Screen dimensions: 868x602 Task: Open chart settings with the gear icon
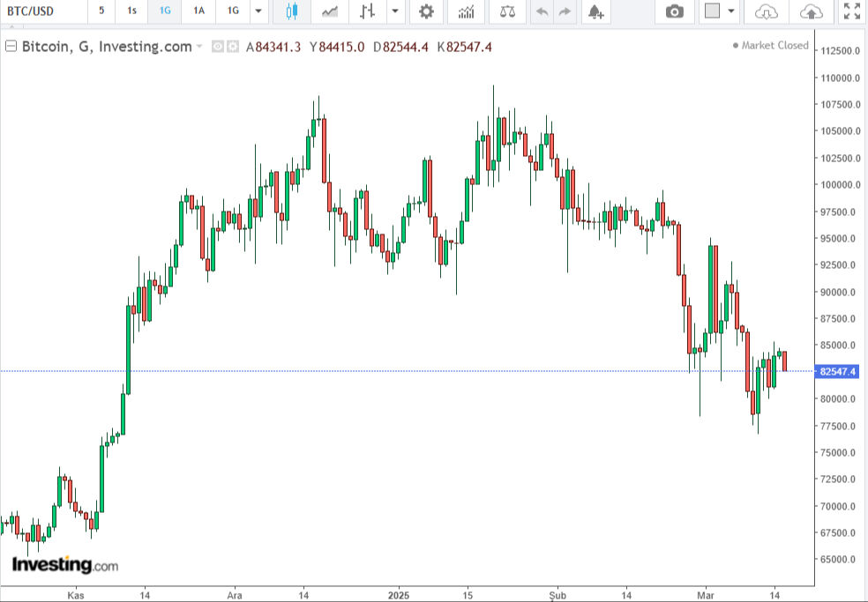[426, 11]
